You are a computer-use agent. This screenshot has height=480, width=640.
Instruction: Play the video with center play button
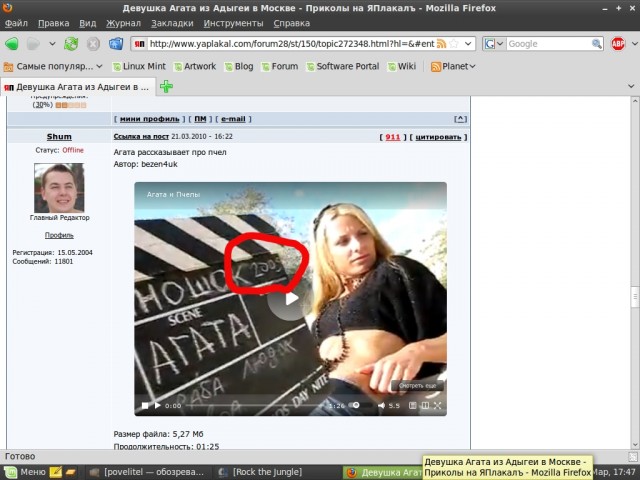290,299
